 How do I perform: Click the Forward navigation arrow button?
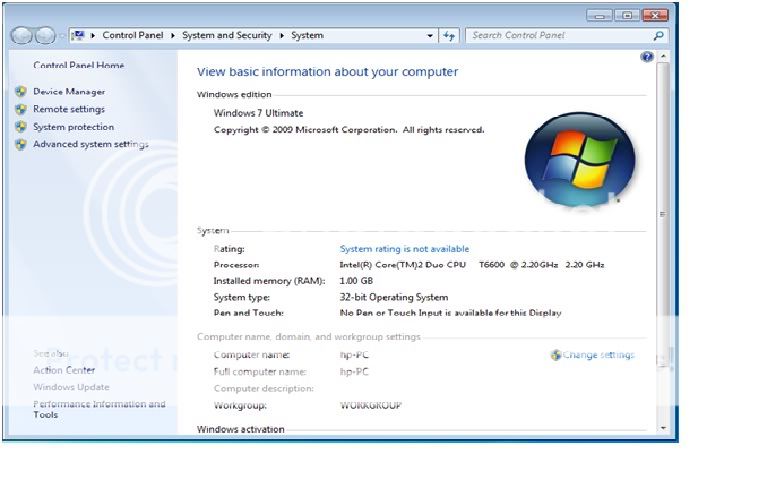pos(45,35)
